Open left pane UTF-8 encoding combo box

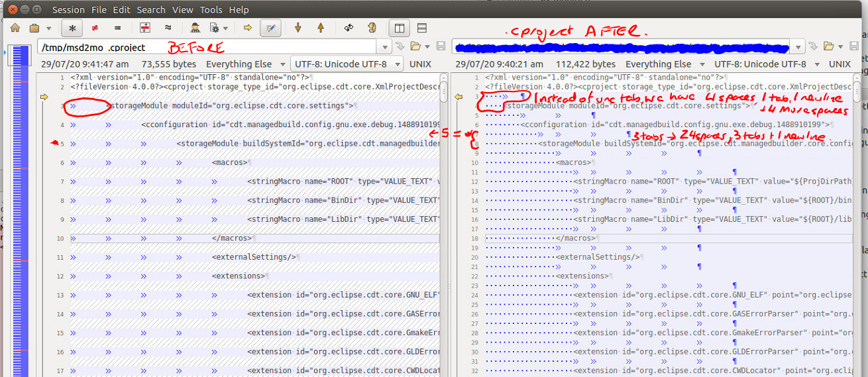[x=347, y=64]
